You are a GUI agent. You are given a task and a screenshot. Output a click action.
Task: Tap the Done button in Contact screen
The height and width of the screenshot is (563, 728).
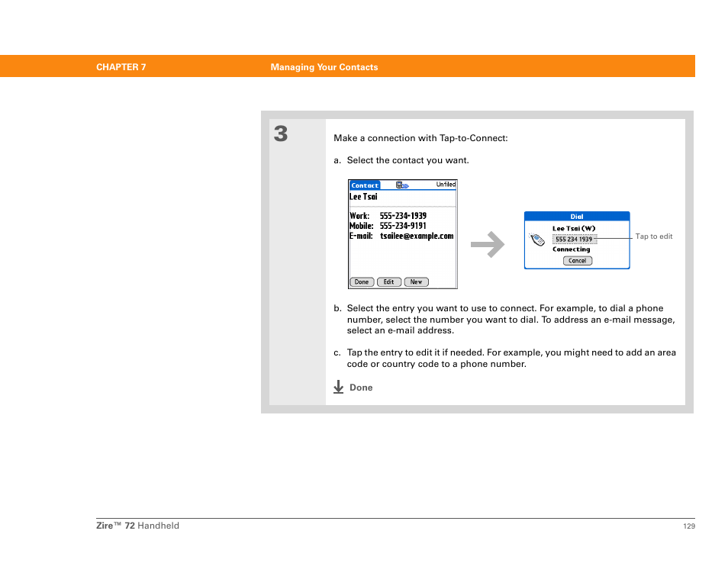[x=362, y=281]
